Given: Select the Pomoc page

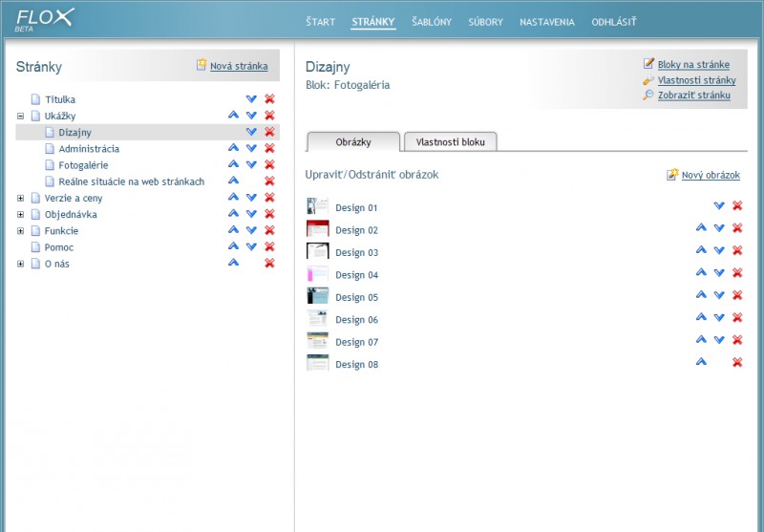Looking at the screenshot, I should click(x=59, y=247).
